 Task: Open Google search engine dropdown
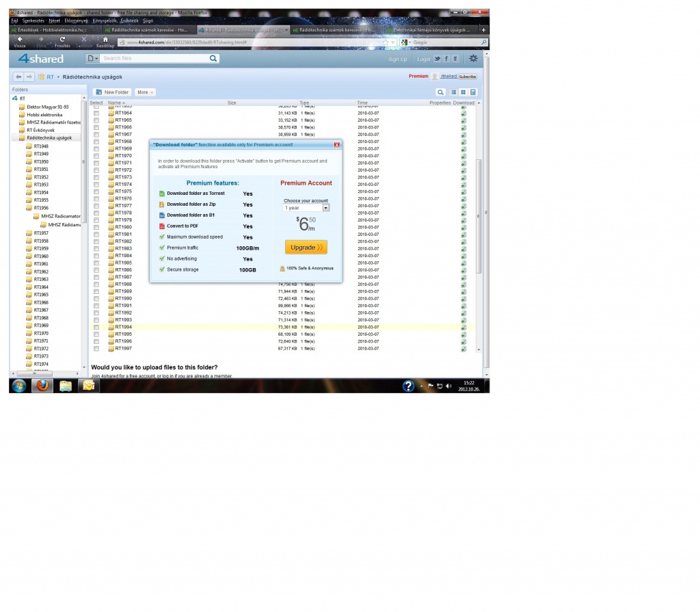coord(406,42)
